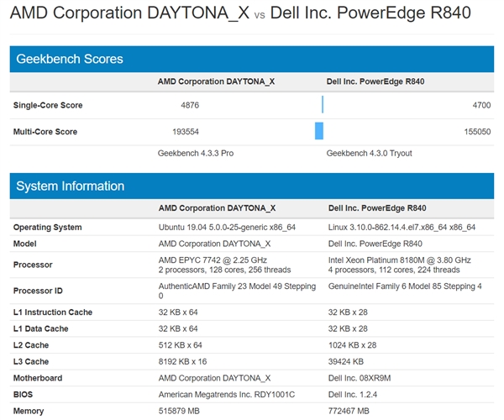Click Dell Inc. PowerEdge R840 in the Model row
This screenshot has height=420, width=504.
pos(375,244)
